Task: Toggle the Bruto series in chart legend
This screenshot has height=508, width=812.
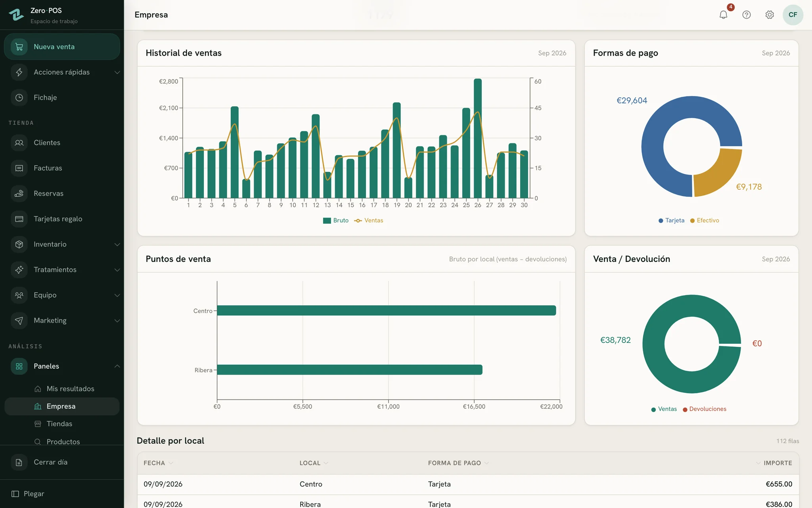Action: [x=336, y=220]
